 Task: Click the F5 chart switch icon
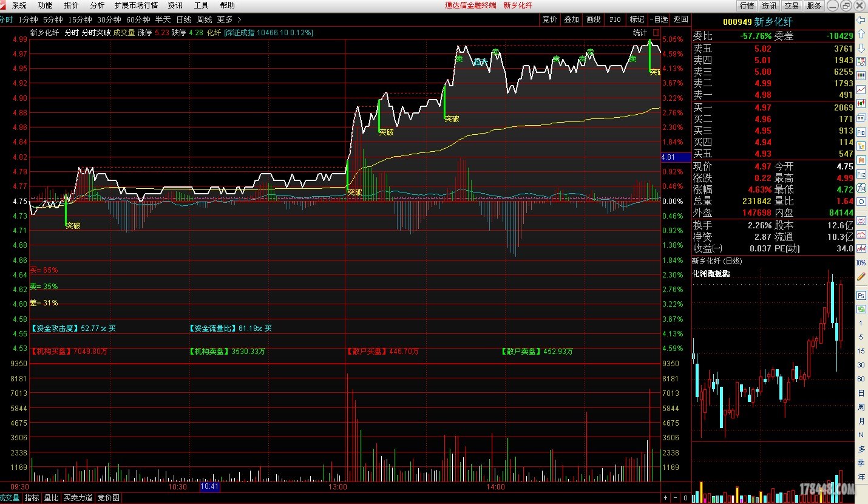point(861,295)
